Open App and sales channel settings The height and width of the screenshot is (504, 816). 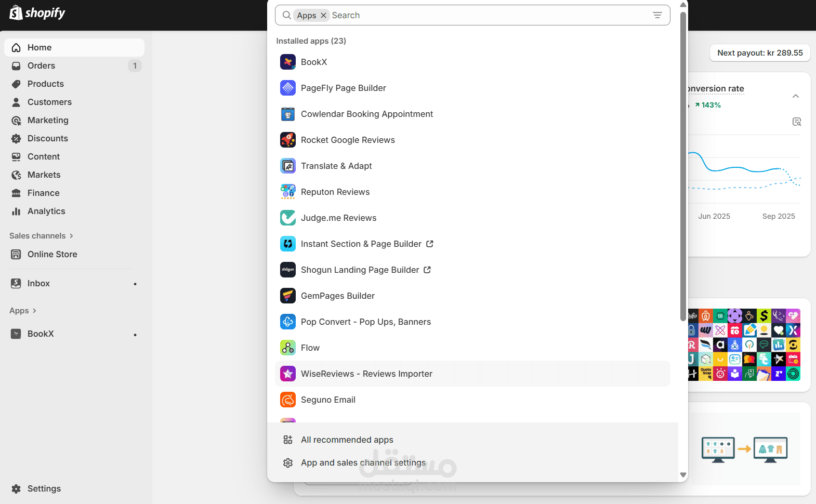point(363,463)
